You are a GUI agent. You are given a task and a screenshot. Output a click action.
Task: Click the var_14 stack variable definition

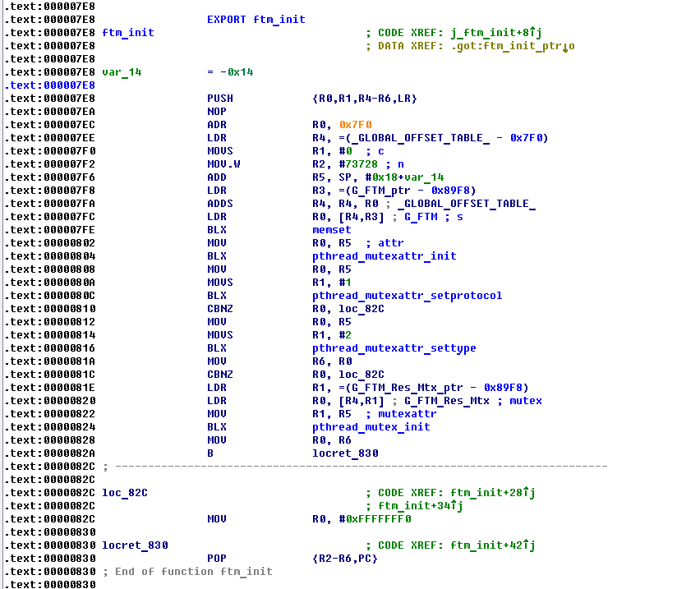(x=122, y=72)
